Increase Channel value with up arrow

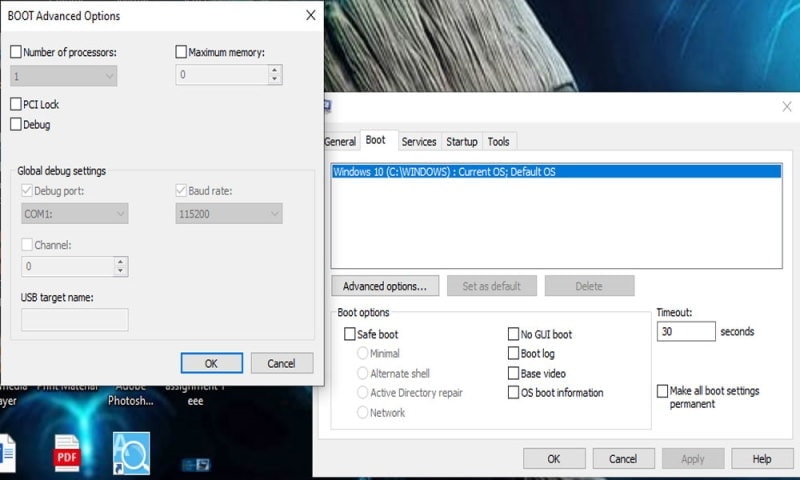[x=120, y=262]
